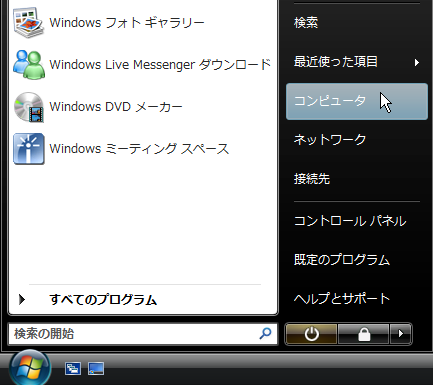Launch Windows Live Messenger ダウンロード icon
Image resolution: width=433 pixels, height=385 pixels.
pyautogui.click(x=29, y=65)
